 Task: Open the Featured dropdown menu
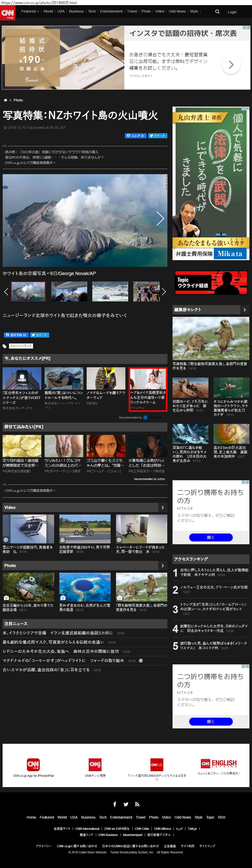[x=30, y=12]
